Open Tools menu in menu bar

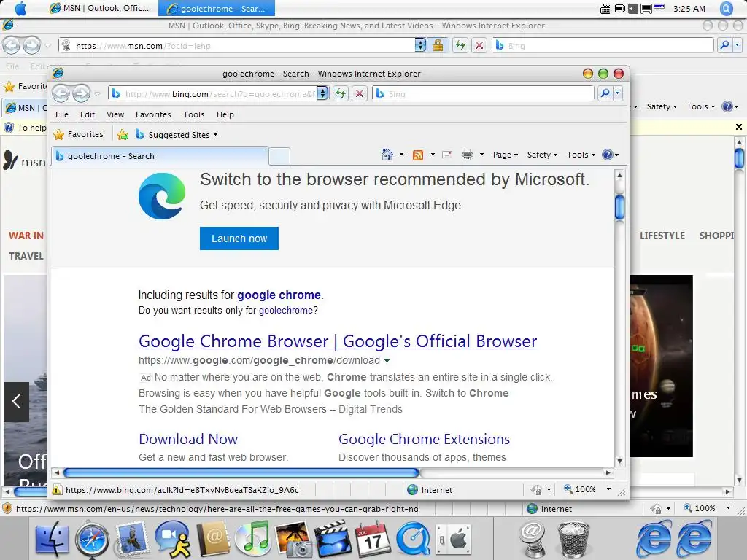(193, 114)
